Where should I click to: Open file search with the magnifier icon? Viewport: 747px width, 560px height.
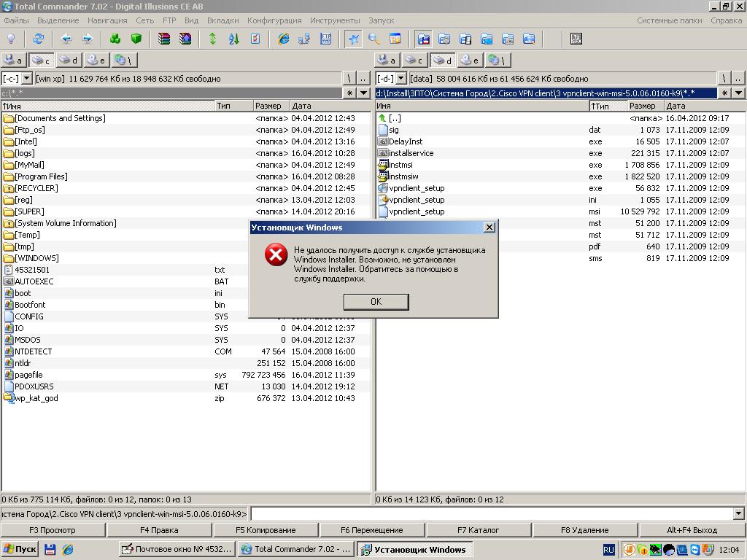[374, 39]
